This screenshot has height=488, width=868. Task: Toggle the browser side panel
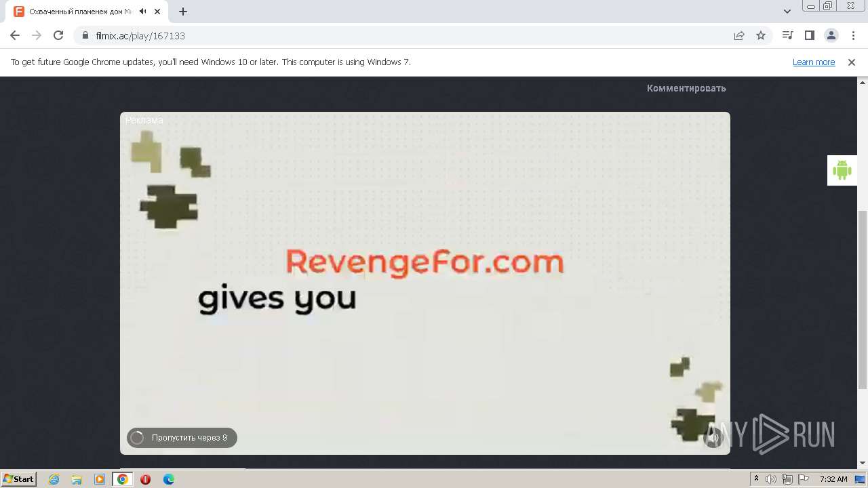point(809,35)
